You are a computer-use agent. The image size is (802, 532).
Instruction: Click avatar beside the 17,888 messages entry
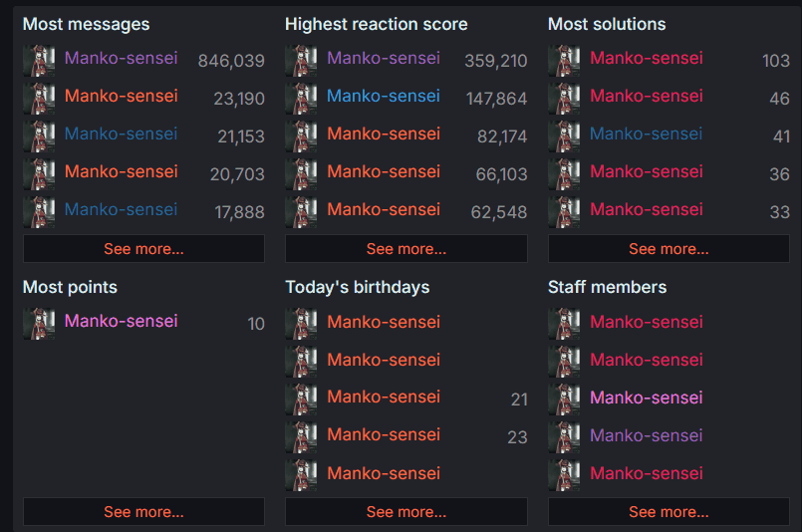pos(39,212)
